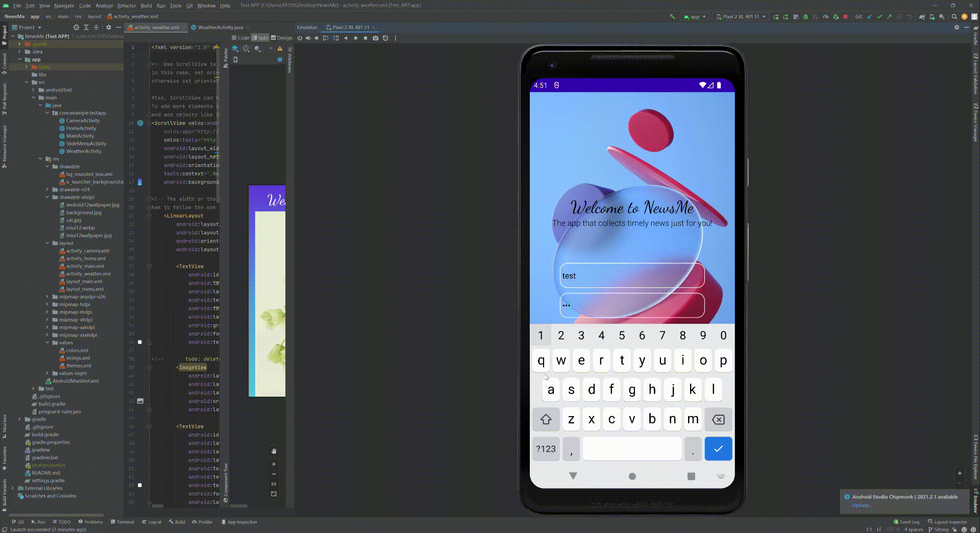Screen dimensions: 980x533
Task: Open SDK Manager cube icon
Action: [942, 17]
